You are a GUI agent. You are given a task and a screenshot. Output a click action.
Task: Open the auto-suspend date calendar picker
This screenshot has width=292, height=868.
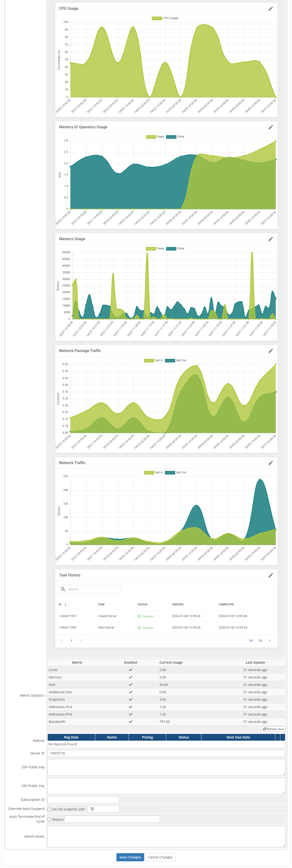click(x=93, y=809)
